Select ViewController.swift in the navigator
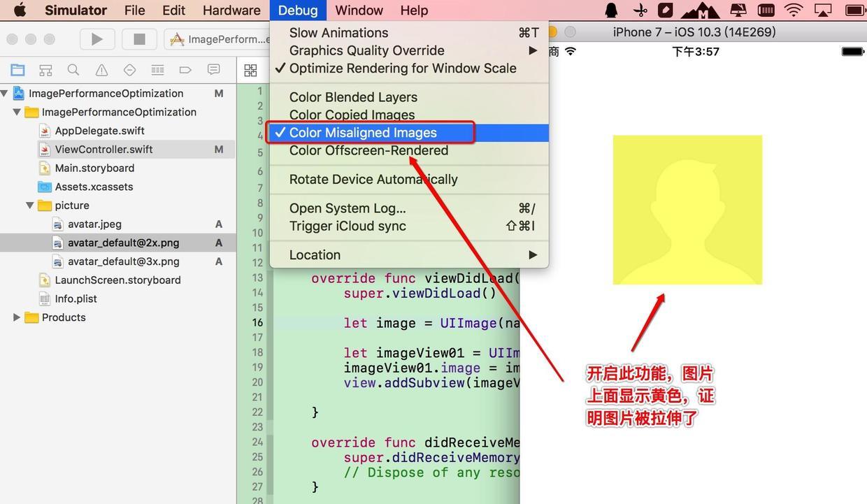The image size is (867, 504). [103, 150]
